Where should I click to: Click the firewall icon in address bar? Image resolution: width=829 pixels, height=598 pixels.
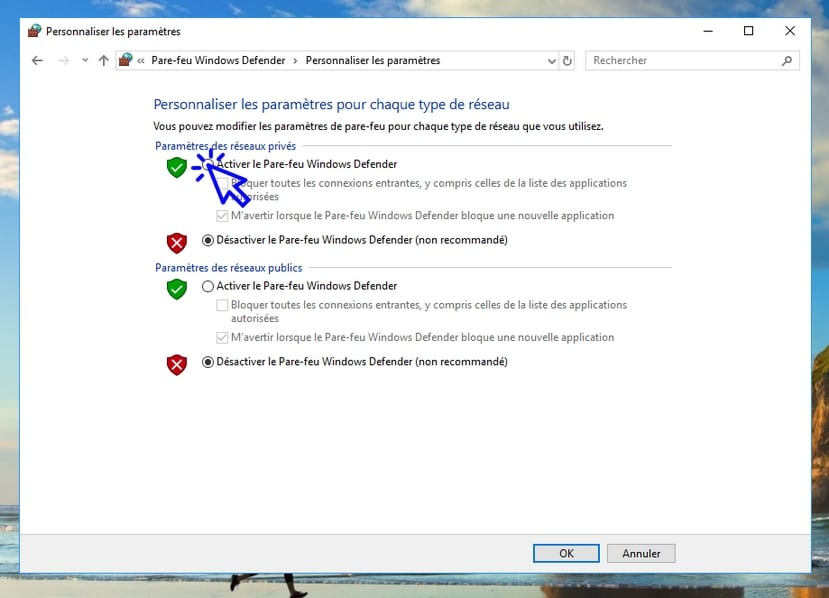[125, 60]
